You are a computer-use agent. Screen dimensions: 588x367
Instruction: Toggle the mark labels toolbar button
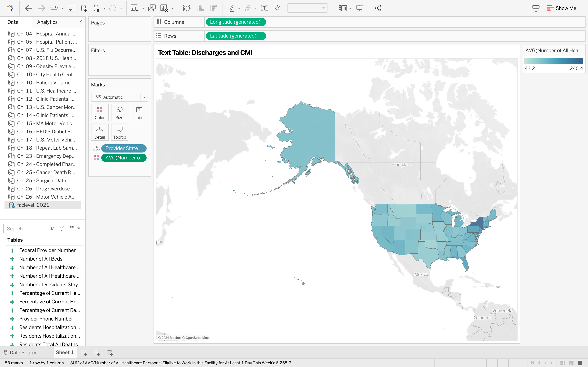[264, 8]
